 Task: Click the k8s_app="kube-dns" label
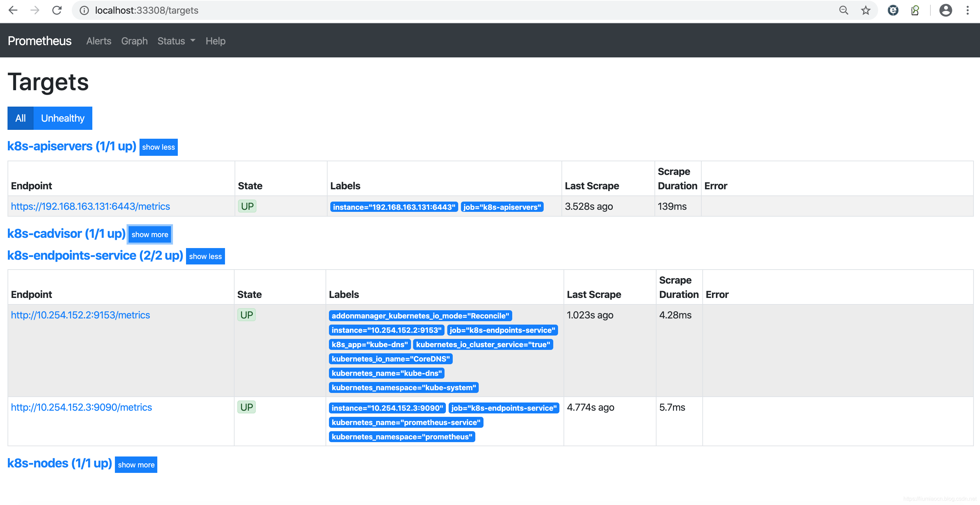click(x=369, y=344)
